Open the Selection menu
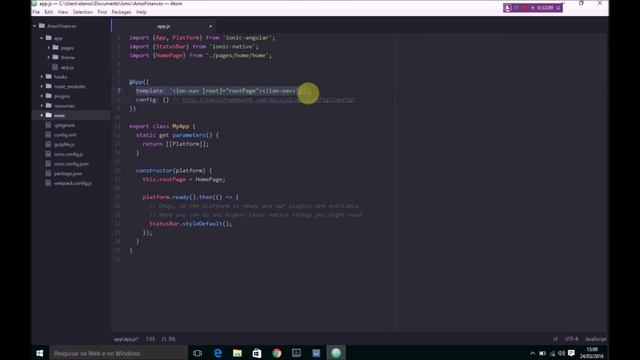 tap(83, 12)
